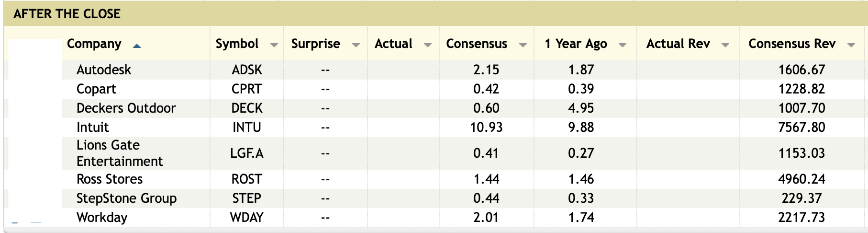Click Actual Rev column sort arrow
The image size is (868, 233).
click(725, 45)
